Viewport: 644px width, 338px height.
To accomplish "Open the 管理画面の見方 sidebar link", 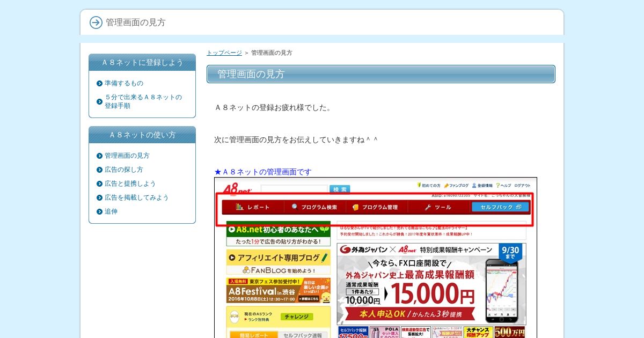I will 127,156.
